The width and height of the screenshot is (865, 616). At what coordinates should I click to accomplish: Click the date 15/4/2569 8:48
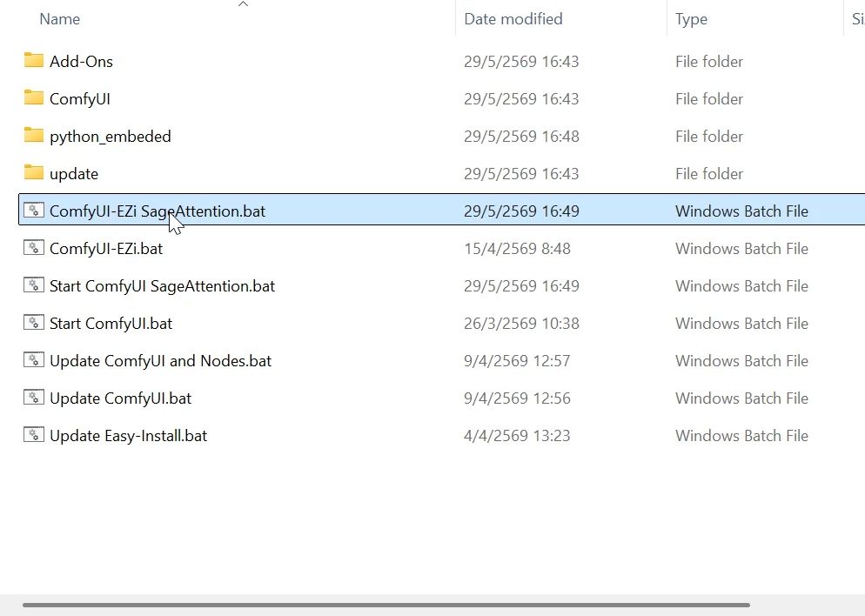pyautogui.click(x=517, y=249)
